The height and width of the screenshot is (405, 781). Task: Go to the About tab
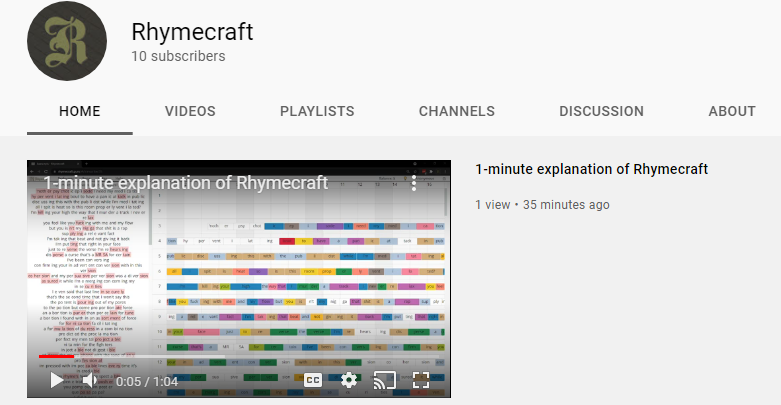click(732, 111)
